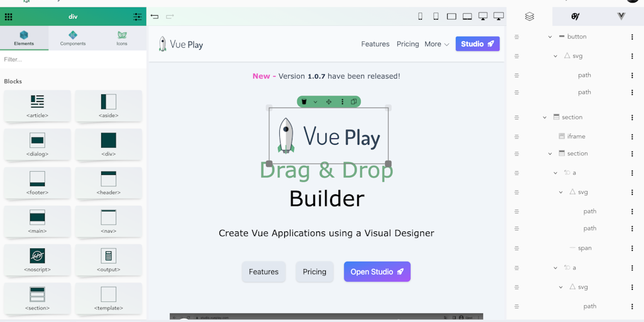Open kebab menu for the iframe layer

coord(632,136)
